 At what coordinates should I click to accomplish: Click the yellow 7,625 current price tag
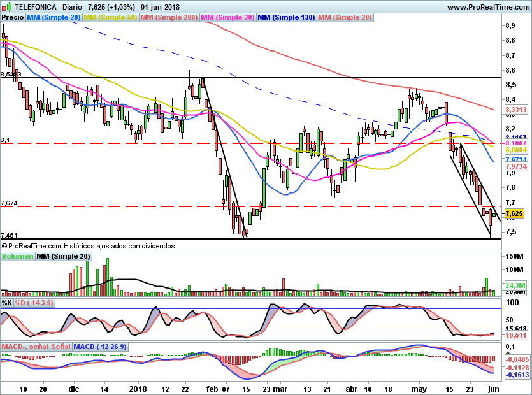514,213
